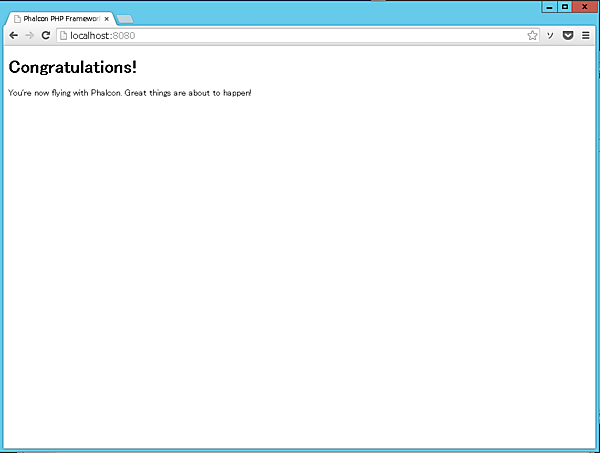600x453 pixels.
Task: Go forward with the arrow button
Action: (x=29, y=36)
